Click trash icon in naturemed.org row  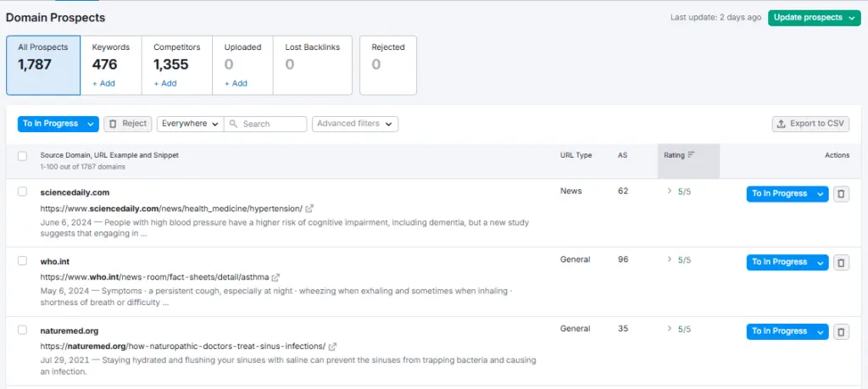[841, 331]
